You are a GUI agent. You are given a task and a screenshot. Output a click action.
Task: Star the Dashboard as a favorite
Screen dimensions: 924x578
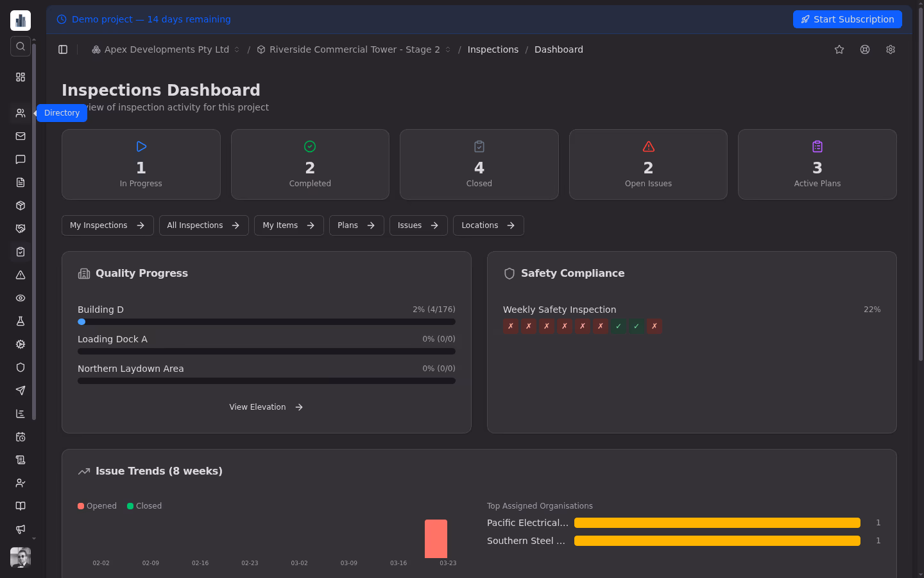[x=839, y=49]
